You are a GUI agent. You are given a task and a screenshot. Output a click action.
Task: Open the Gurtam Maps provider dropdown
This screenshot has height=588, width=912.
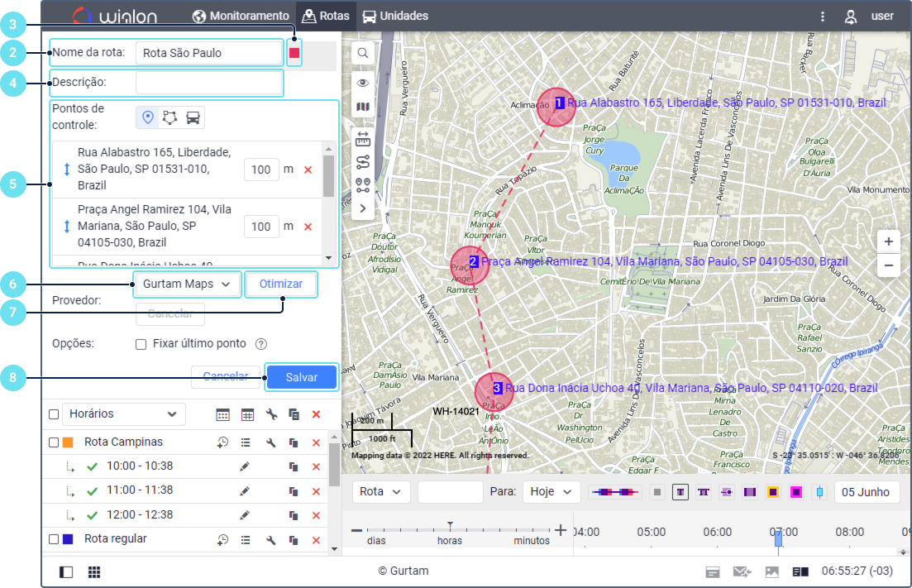pos(186,284)
